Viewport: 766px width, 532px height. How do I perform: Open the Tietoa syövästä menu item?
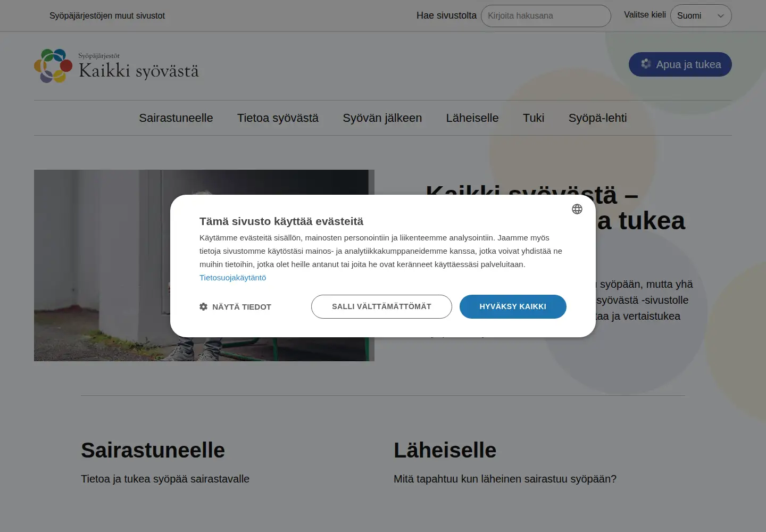click(278, 118)
